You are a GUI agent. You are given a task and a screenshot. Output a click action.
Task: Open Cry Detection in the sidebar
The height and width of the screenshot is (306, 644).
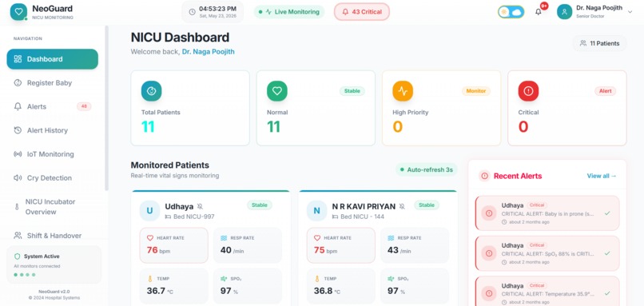53,178
